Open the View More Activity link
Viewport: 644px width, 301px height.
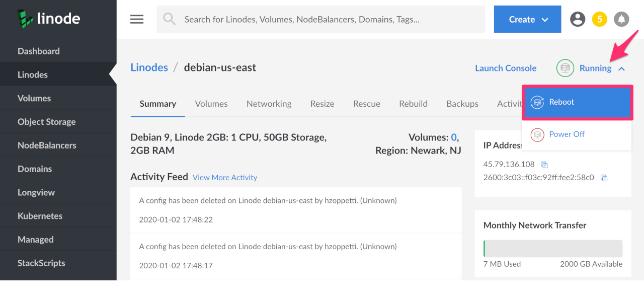click(x=224, y=177)
